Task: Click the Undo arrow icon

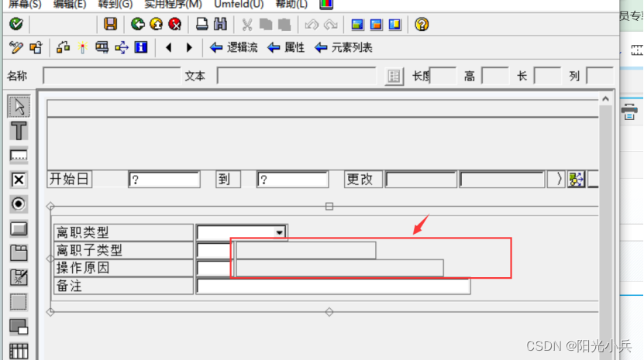Action: (312, 25)
